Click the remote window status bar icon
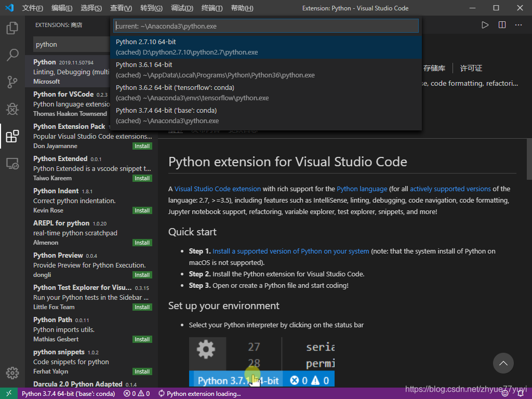The image size is (532, 399). coord(8,393)
